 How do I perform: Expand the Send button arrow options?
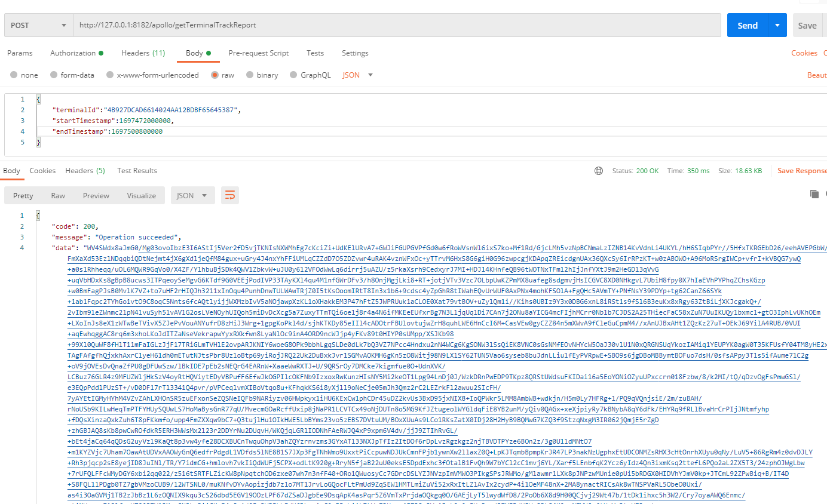[x=777, y=26]
